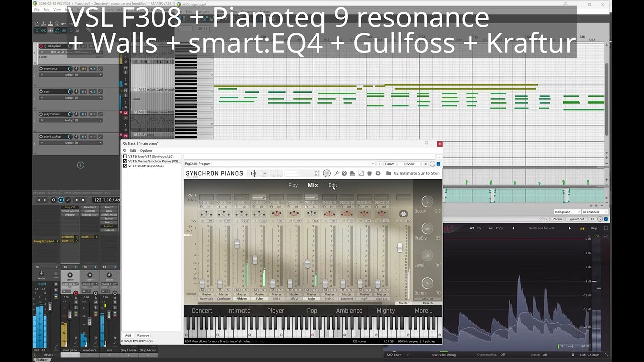Screen dimensions: 644x362
Task: Disable smartEQ4 plugin checkbox
Action: point(125,166)
